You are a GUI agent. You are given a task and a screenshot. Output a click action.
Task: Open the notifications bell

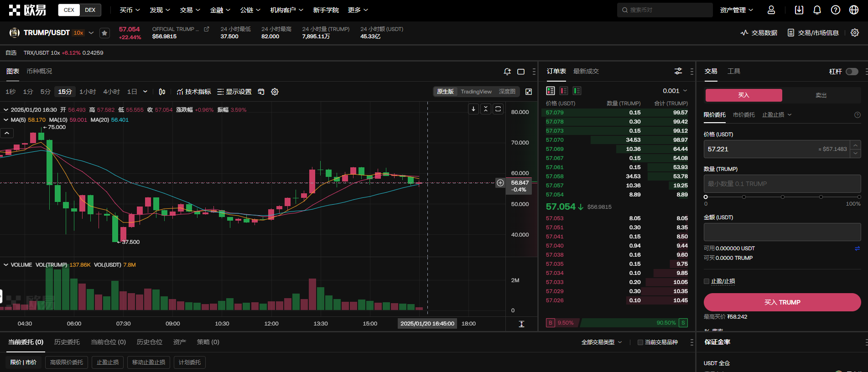click(817, 10)
